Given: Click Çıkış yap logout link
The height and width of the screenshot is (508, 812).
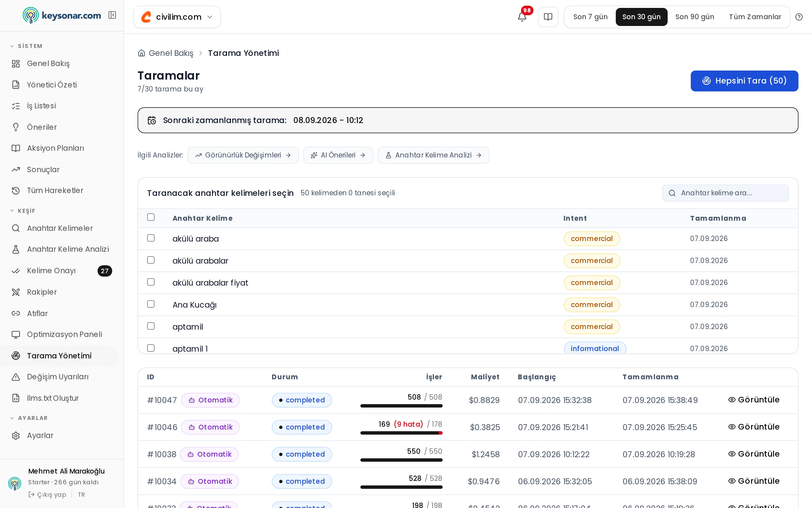Looking at the screenshot, I should point(47,494).
